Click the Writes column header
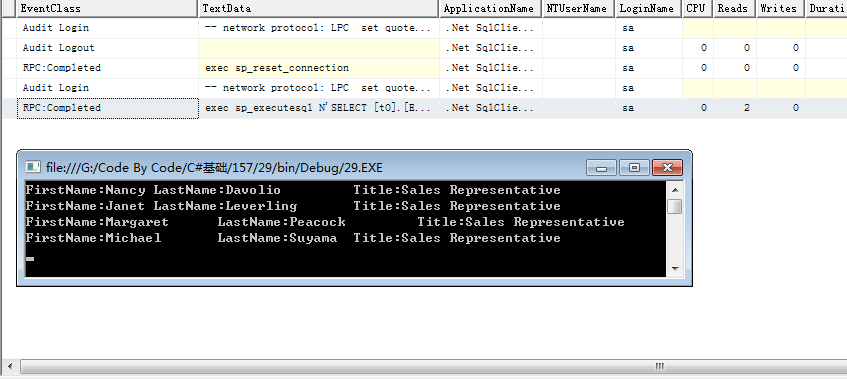Viewport: 847px width, 379px height. pyautogui.click(x=781, y=8)
